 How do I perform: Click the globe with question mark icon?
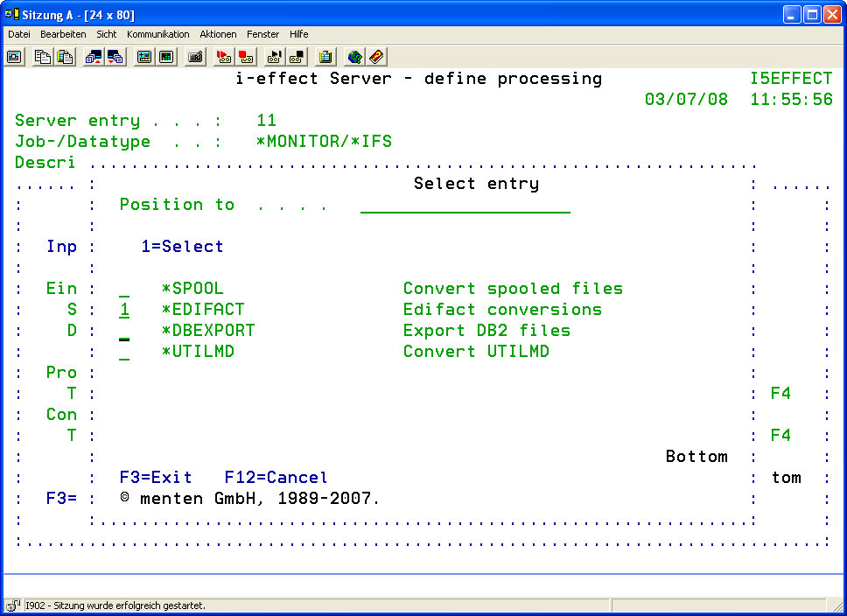tap(354, 57)
